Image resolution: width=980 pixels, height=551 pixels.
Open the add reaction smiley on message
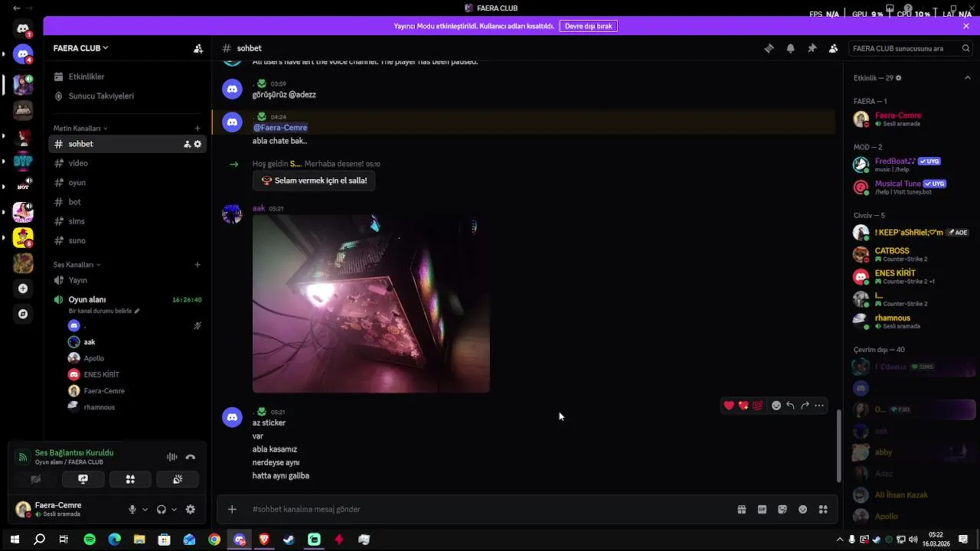pyautogui.click(x=776, y=406)
